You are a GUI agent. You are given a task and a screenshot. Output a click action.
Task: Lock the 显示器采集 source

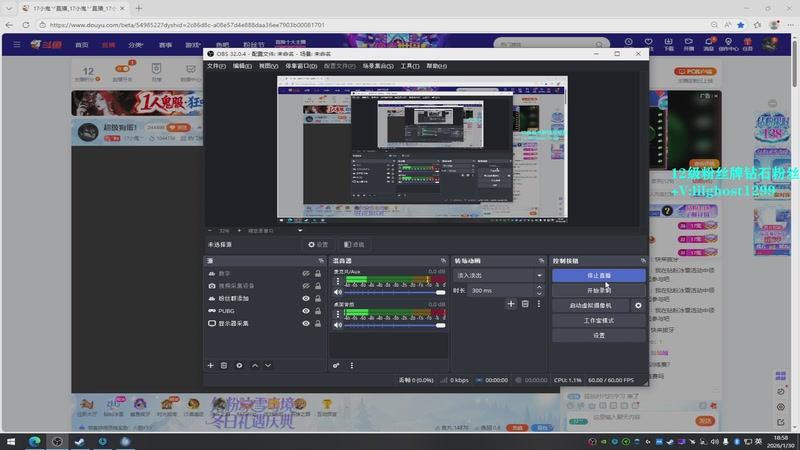[318, 323]
